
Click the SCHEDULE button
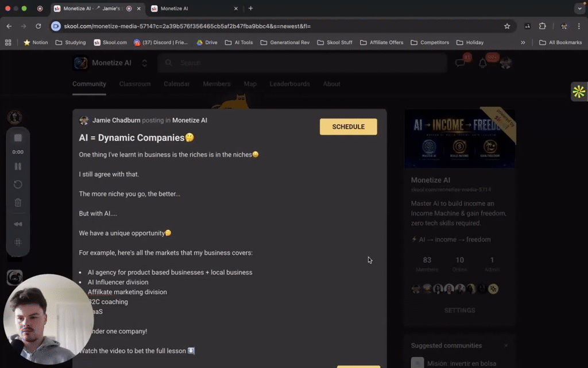349,126
